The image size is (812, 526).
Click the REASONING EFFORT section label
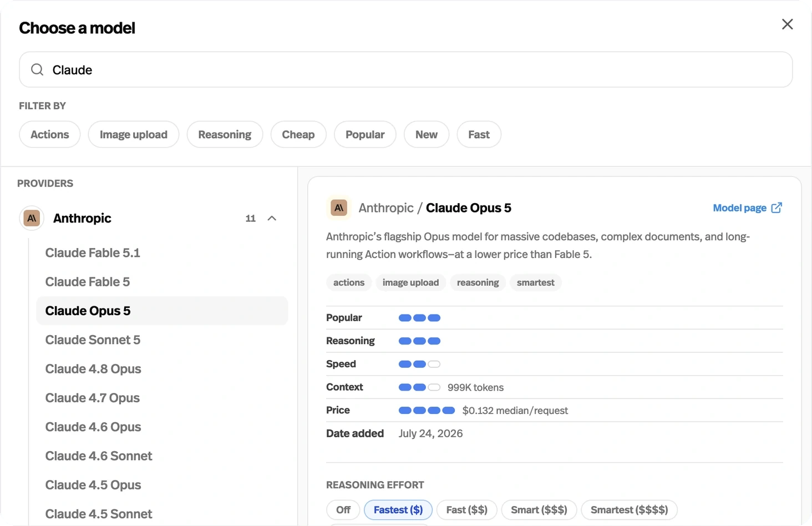coord(375,485)
